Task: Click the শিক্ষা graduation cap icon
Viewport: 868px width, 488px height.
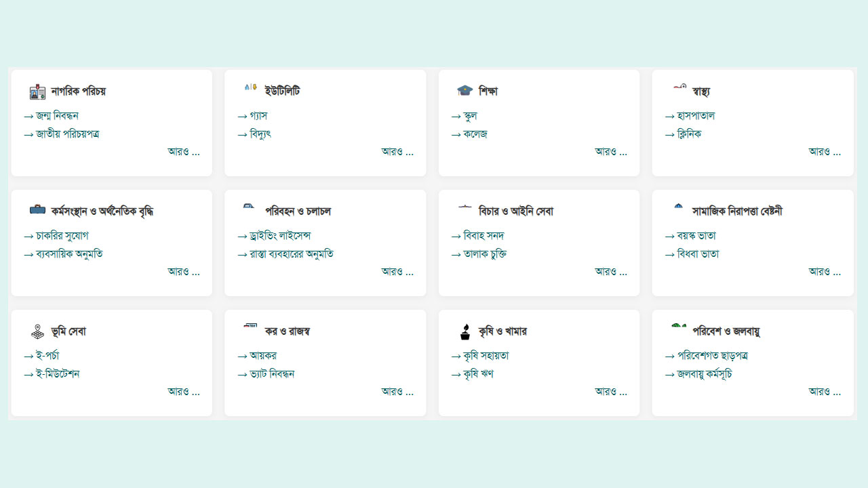Action: (465, 91)
